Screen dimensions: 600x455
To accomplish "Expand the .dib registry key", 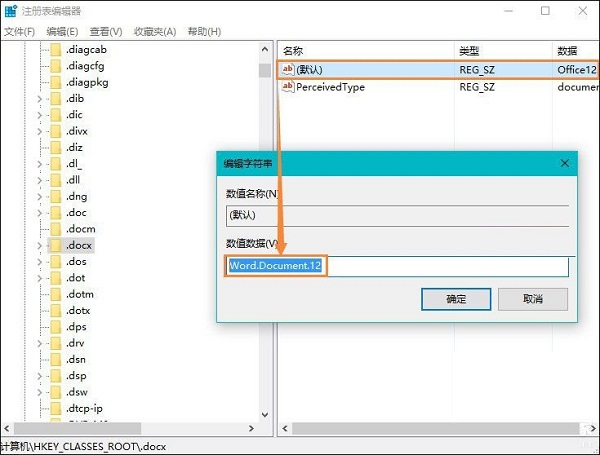I will click(40, 99).
